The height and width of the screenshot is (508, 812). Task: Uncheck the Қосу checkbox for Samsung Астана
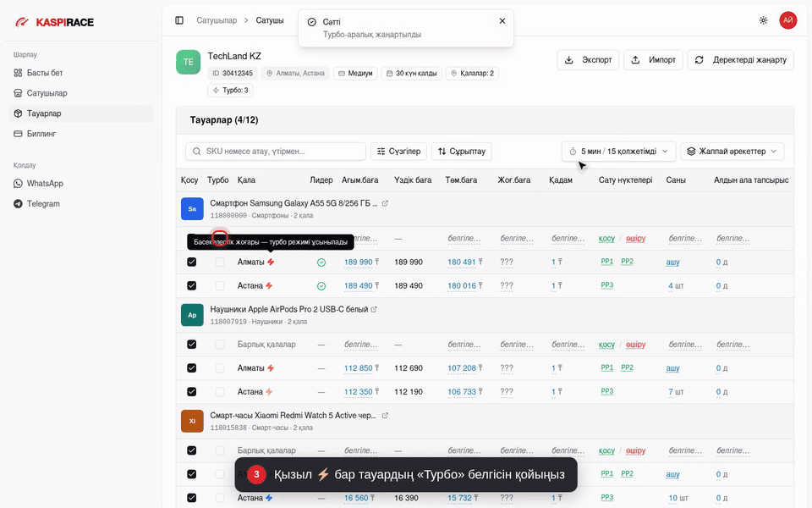coord(192,285)
